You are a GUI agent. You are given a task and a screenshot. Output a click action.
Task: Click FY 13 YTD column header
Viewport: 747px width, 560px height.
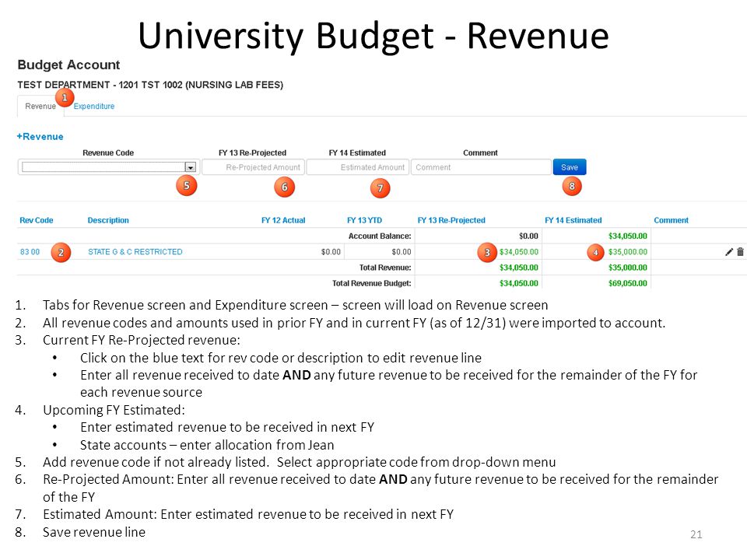click(364, 220)
